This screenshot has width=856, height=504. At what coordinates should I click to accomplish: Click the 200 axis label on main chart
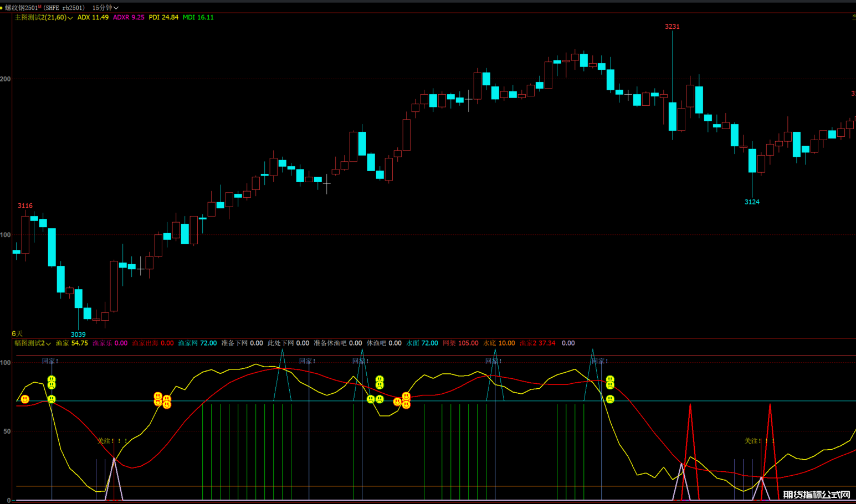(6, 79)
